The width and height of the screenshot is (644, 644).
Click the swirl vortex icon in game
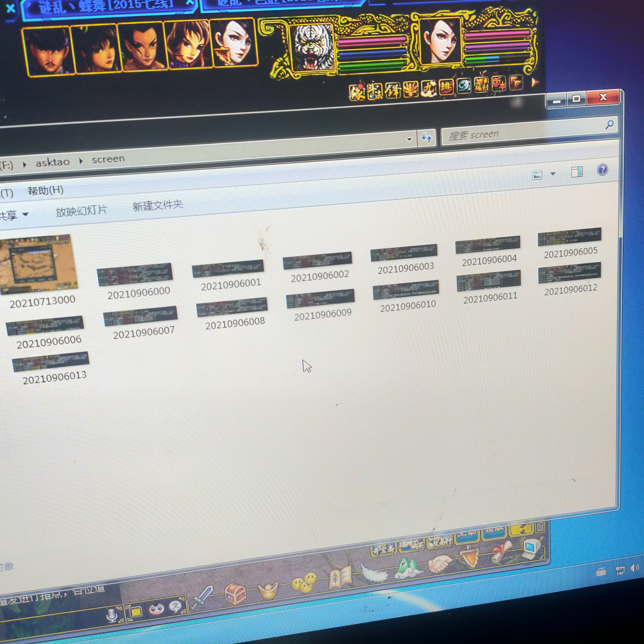[463, 86]
